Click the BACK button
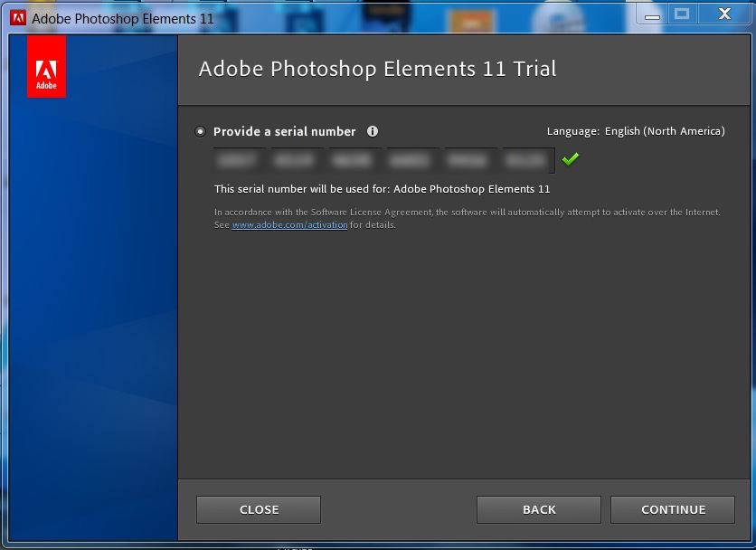Image resolution: width=756 pixels, height=550 pixels. (x=538, y=509)
